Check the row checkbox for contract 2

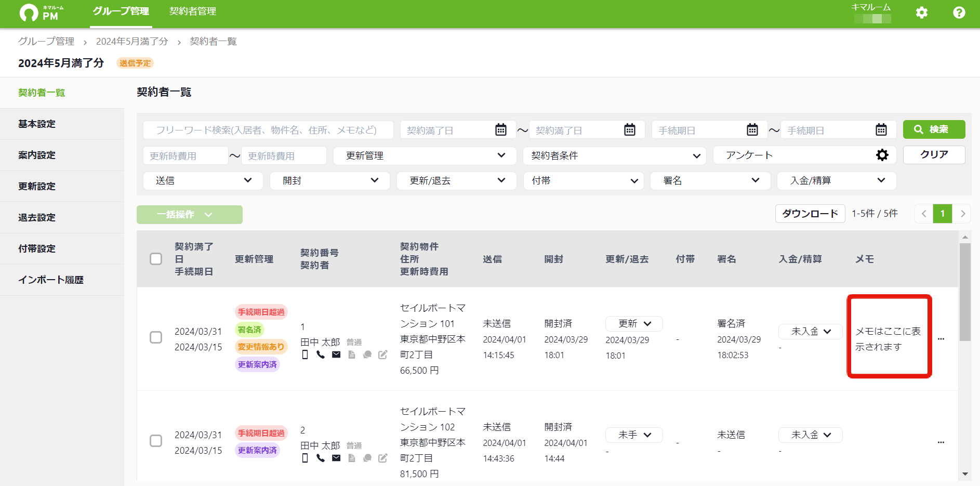[156, 441]
